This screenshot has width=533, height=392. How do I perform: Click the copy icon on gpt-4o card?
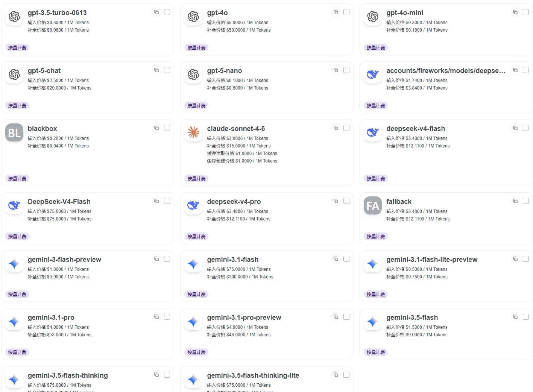tap(336, 12)
